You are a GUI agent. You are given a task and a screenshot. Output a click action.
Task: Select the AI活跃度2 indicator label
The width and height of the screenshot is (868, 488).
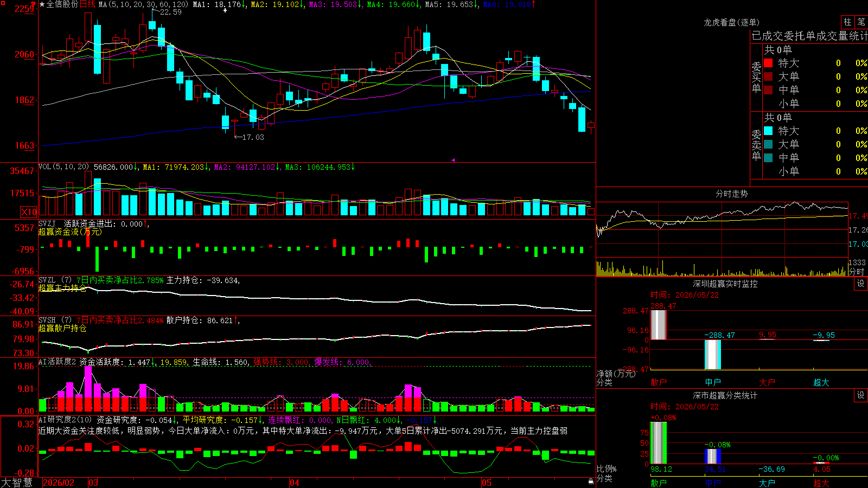pos(58,362)
